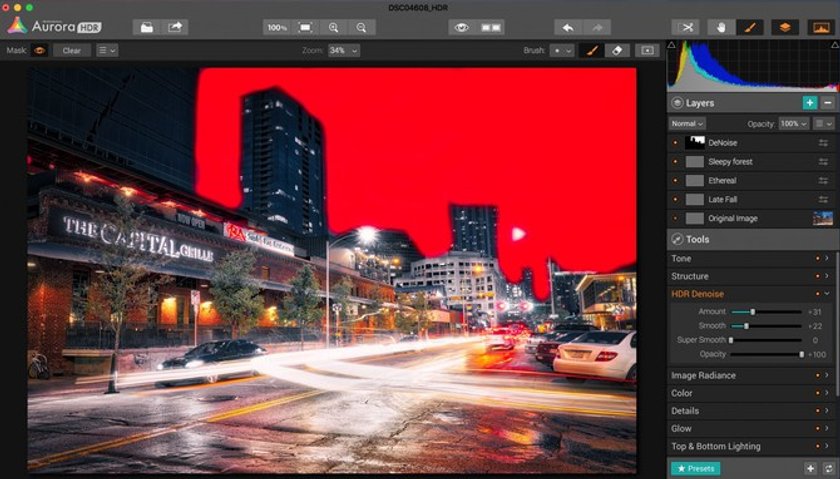Set zoom to 100% button
Image resolution: width=840 pixels, height=479 pixels.
click(x=277, y=27)
